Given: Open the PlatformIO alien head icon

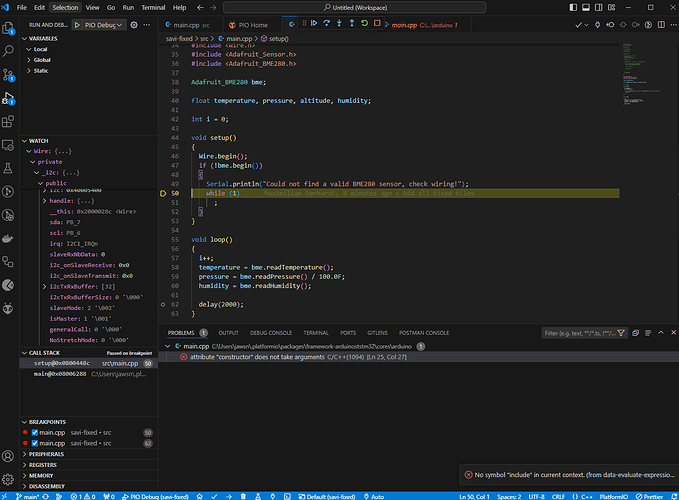Looking at the screenshot, I should coord(8,309).
